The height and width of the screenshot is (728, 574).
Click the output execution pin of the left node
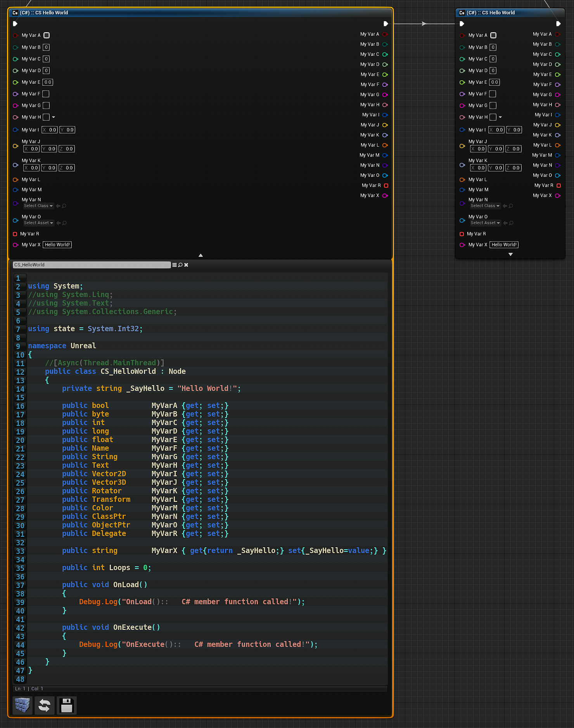point(386,24)
